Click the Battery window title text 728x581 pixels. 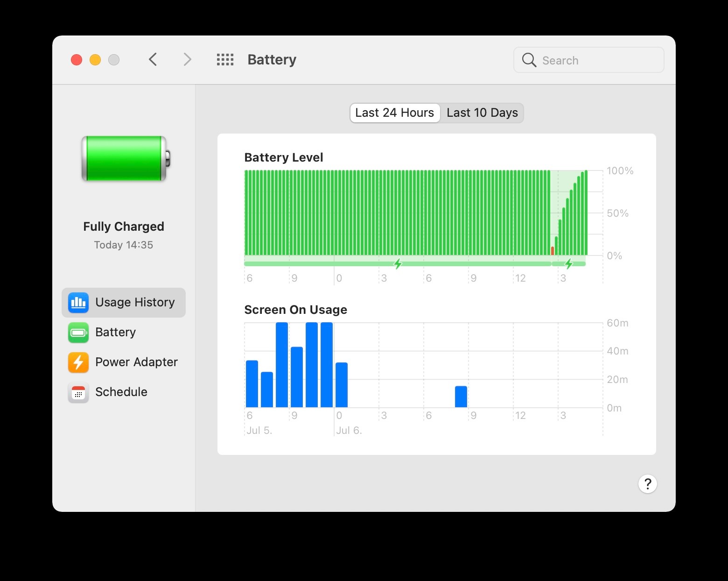coord(272,60)
